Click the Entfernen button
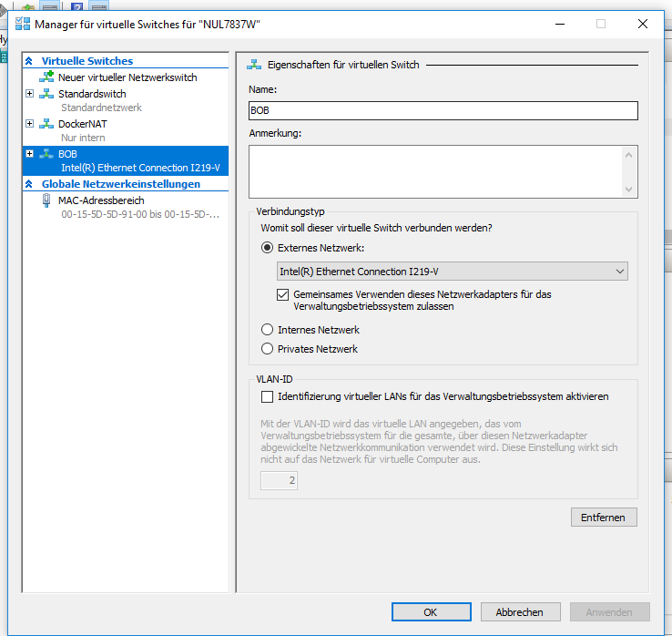 (604, 518)
